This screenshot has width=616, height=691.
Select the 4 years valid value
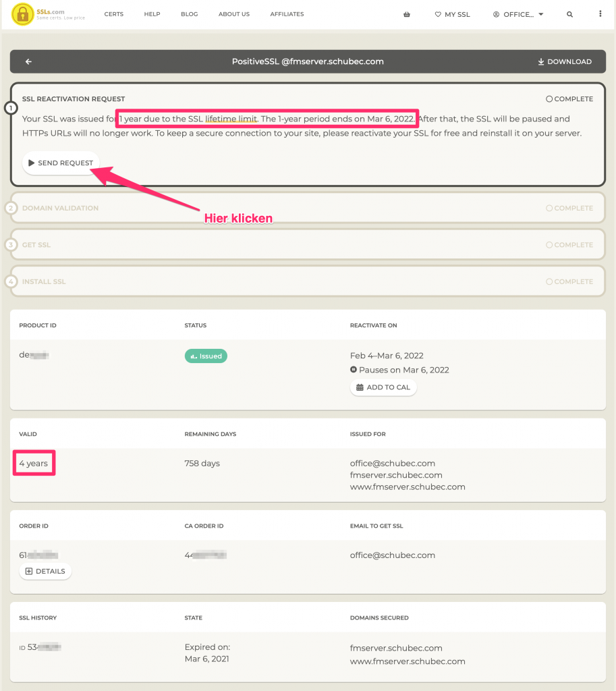[34, 463]
